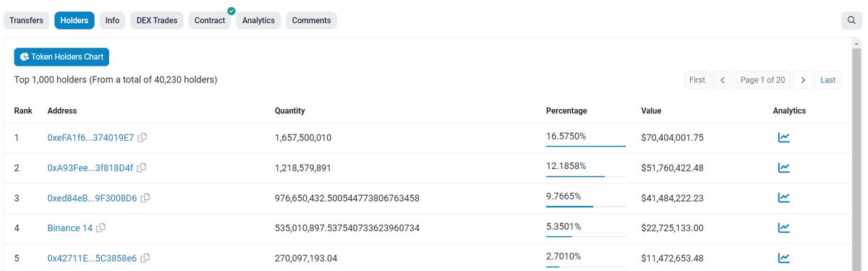Click the Address column header
Screen dimensions: 868x271
(x=62, y=111)
